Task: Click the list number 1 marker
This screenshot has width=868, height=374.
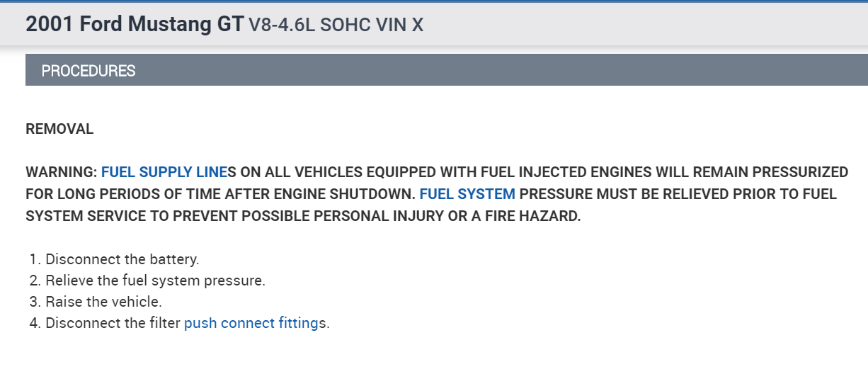Action: point(34,259)
